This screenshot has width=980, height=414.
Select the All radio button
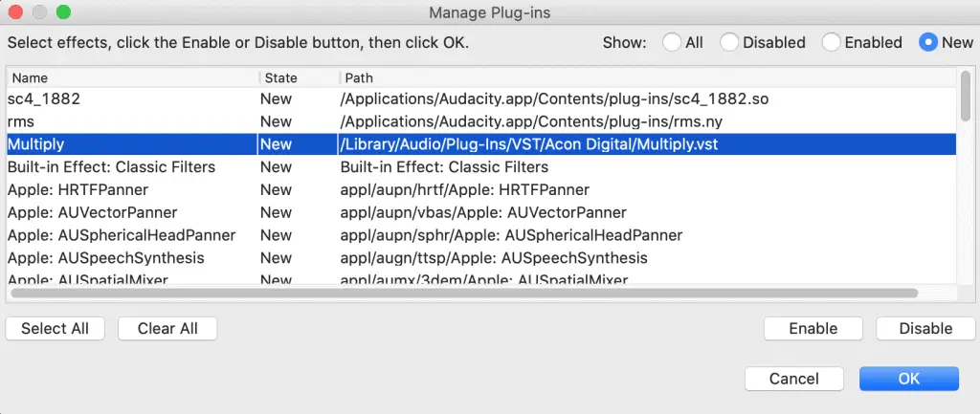[672, 42]
